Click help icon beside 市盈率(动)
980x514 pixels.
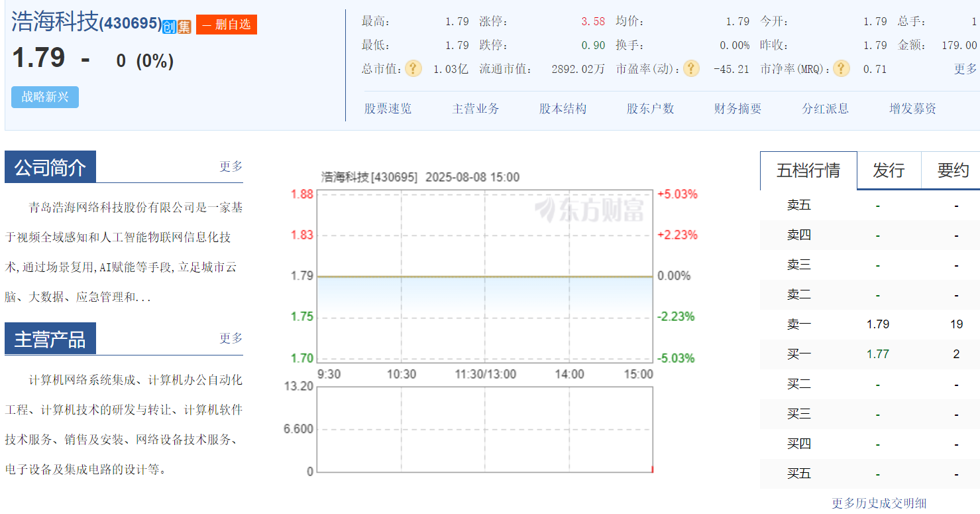click(x=691, y=68)
